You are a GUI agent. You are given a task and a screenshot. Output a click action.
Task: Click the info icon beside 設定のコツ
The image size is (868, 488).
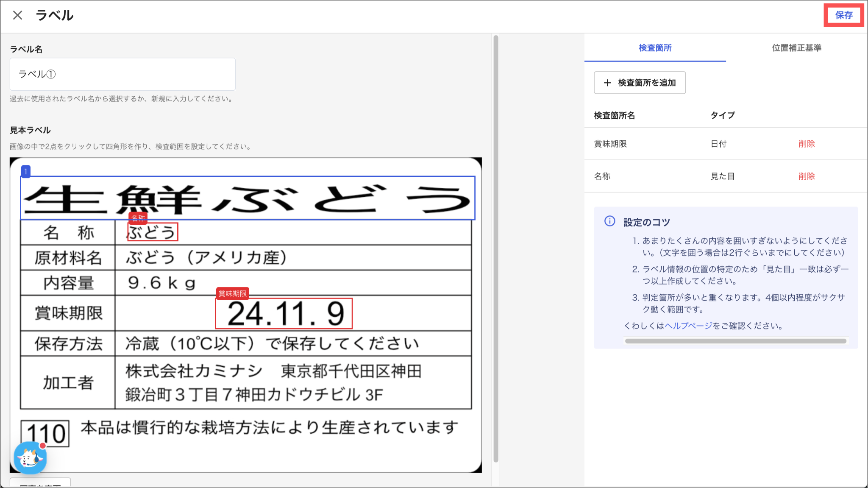pyautogui.click(x=609, y=221)
